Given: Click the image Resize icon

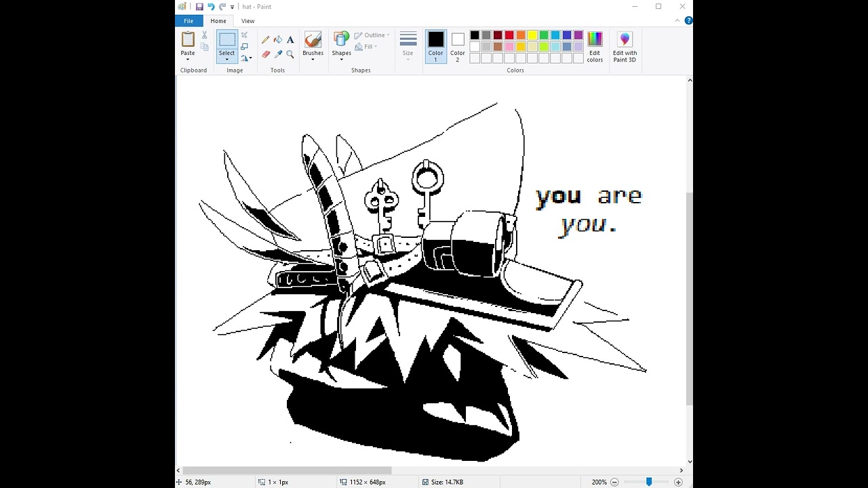Looking at the screenshot, I should click(x=244, y=46).
